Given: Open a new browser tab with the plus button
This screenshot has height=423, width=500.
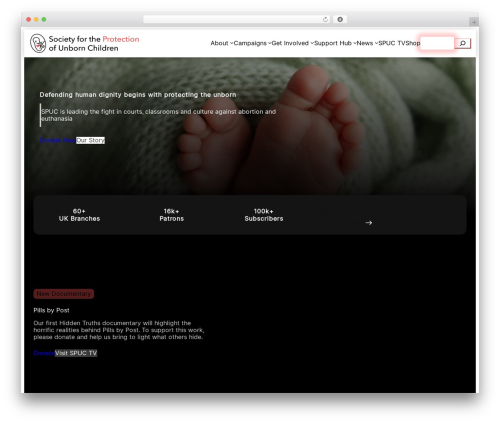Looking at the screenshot, I should coord(474,22).
